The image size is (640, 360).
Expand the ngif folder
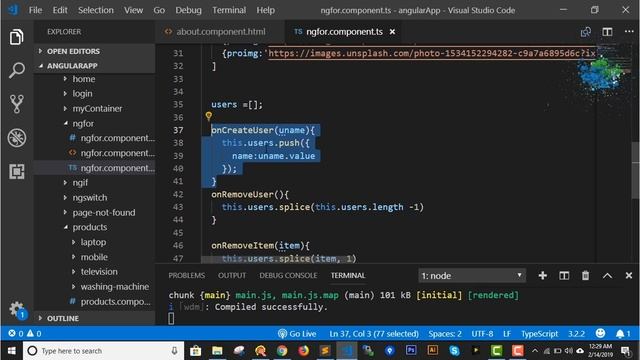[x=80, y=182]
